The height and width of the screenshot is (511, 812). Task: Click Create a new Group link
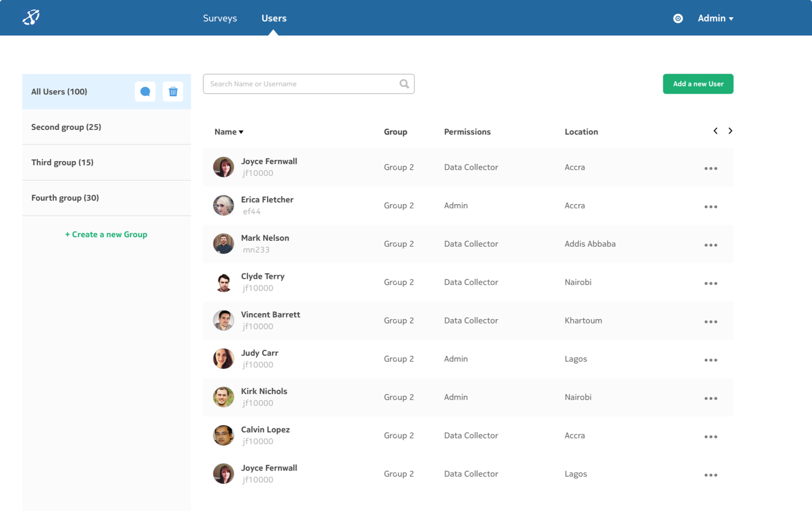click(x=106, y=235)
